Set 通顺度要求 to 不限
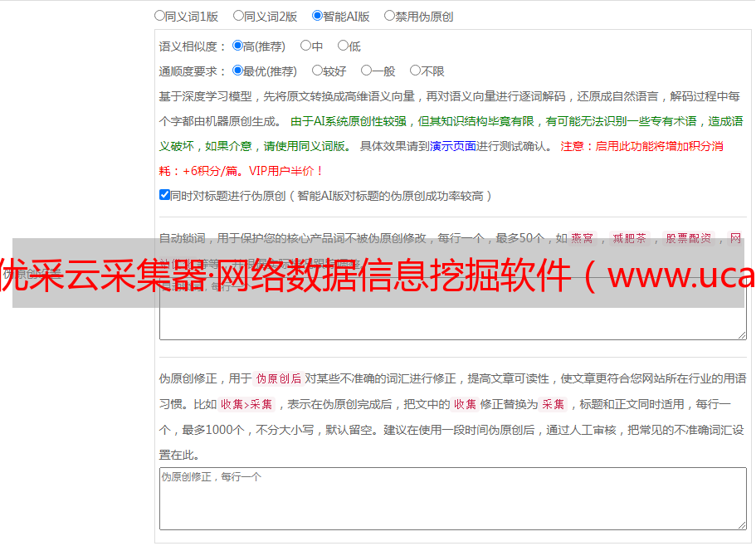Screen dimensions: 756x546 tap(415, 71)
